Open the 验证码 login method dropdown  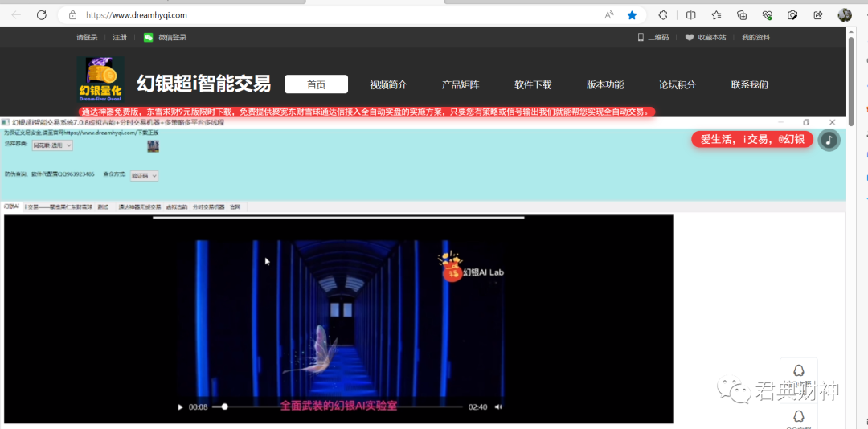tap(145, 175)
